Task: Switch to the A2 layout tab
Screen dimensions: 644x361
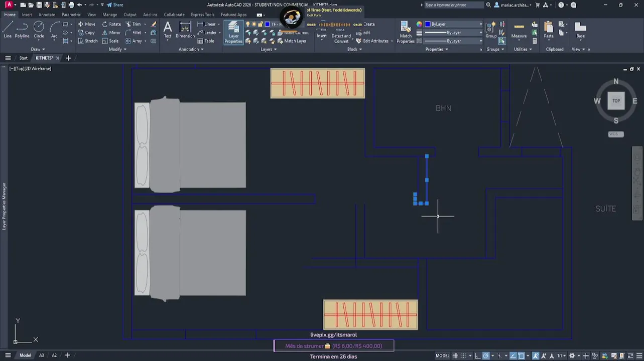Action: (54, 355)
